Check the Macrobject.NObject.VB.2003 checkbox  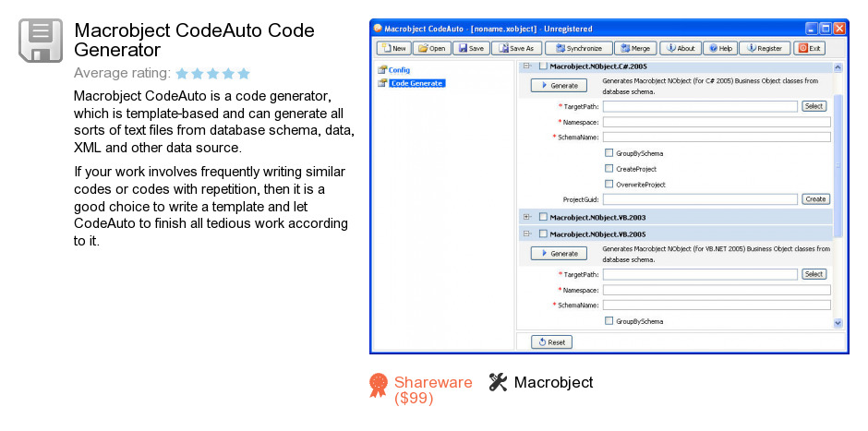[543, 218]
